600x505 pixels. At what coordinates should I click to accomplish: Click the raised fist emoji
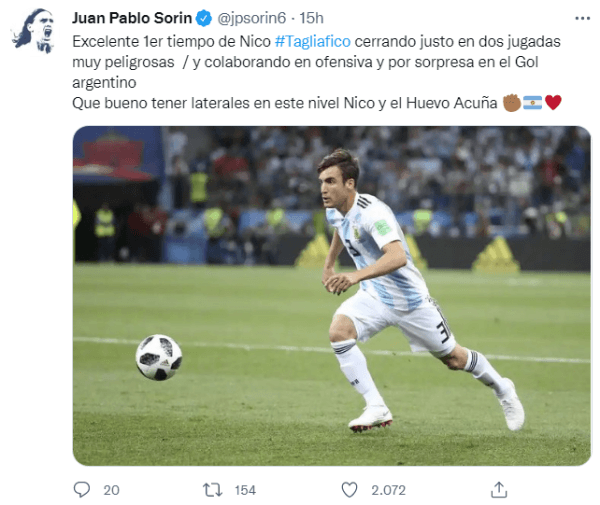pyautogui.click(x=512, y=103)
